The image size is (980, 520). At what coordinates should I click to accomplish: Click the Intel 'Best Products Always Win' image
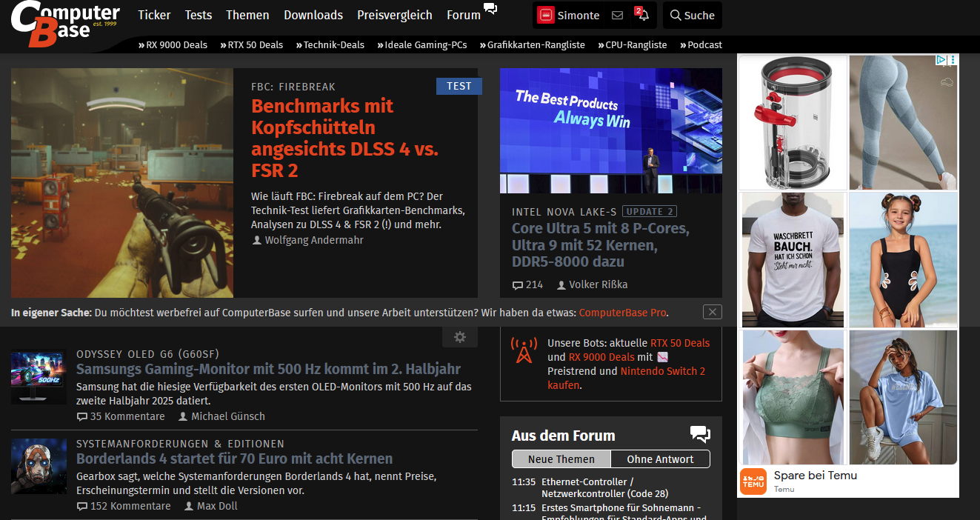(x=611, y=130)
